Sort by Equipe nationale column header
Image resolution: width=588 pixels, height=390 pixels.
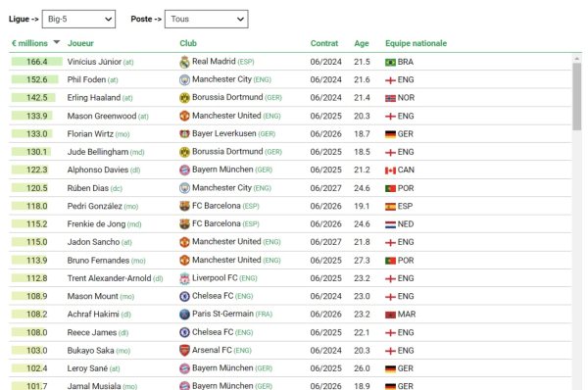pyautogui.click(x=416, y=43)
